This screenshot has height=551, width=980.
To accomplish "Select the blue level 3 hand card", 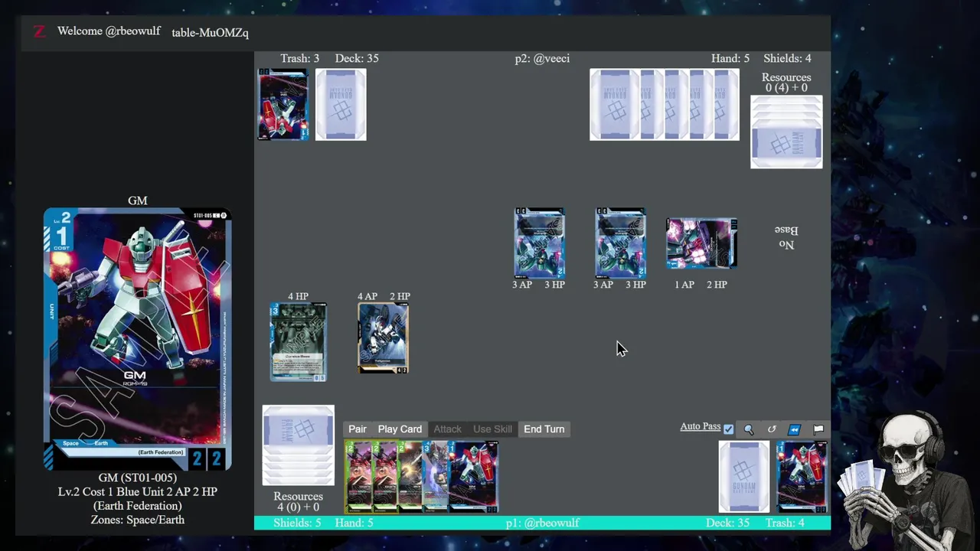I will [x=435, y=476].
